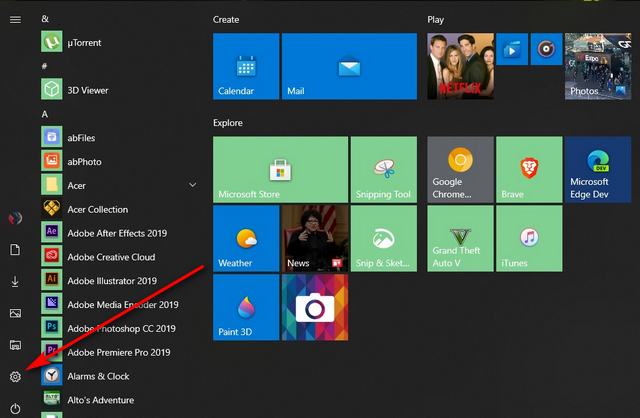
Task: Open the Downloads sidebar icon
Action: [15, 281]
